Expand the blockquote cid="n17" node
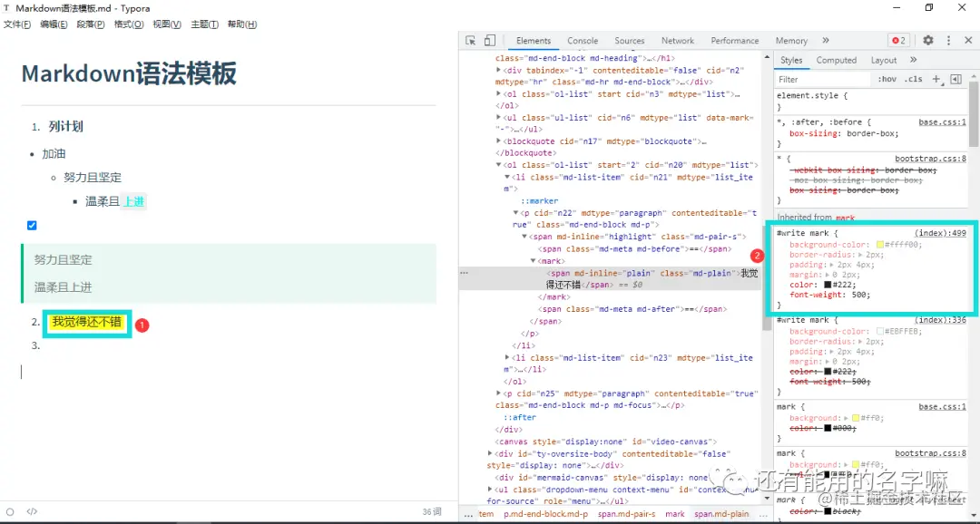This screenshot has width=980, height=524. (x=498, y=141)
